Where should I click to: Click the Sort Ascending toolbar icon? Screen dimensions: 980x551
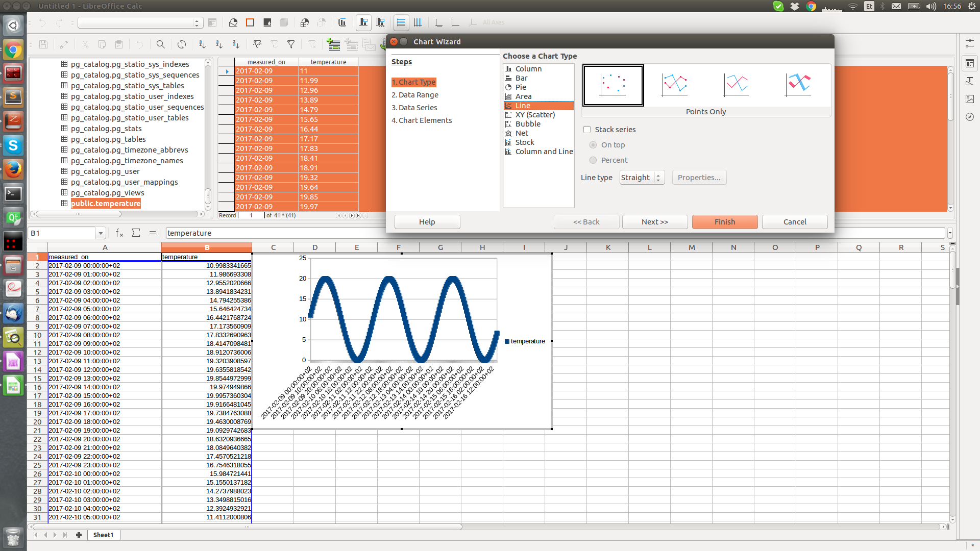[x=219, y=44]
